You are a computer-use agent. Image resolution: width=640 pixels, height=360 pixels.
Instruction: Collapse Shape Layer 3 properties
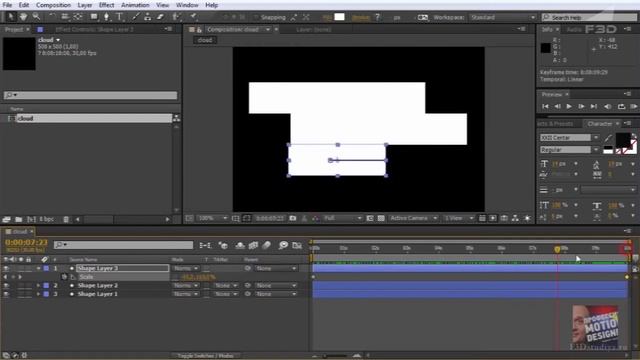[38, 268]
